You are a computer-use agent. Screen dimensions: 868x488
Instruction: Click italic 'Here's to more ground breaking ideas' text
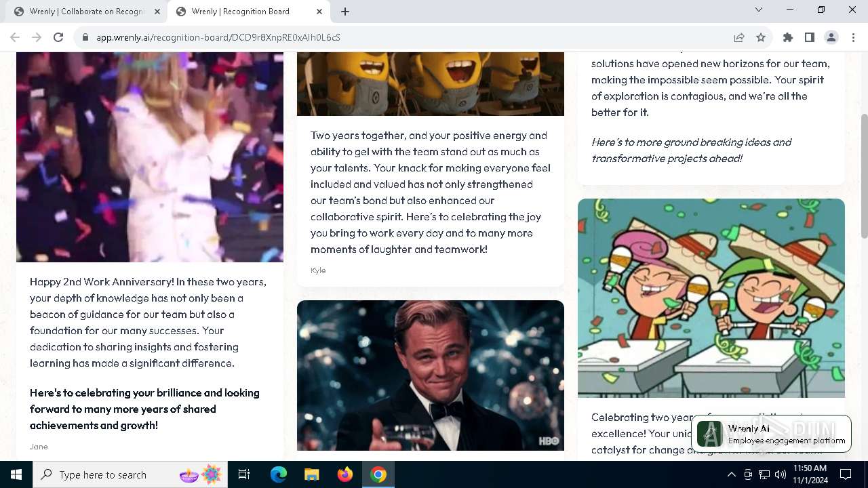691,150
